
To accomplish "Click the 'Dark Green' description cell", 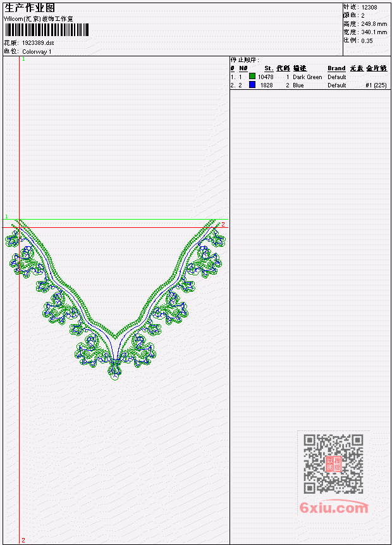I will (x=307, y=77).
